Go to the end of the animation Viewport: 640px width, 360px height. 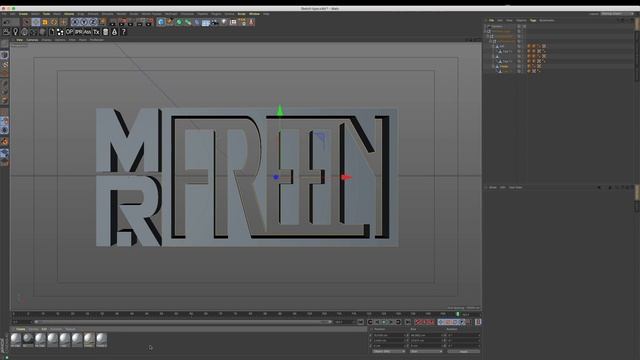408,322
